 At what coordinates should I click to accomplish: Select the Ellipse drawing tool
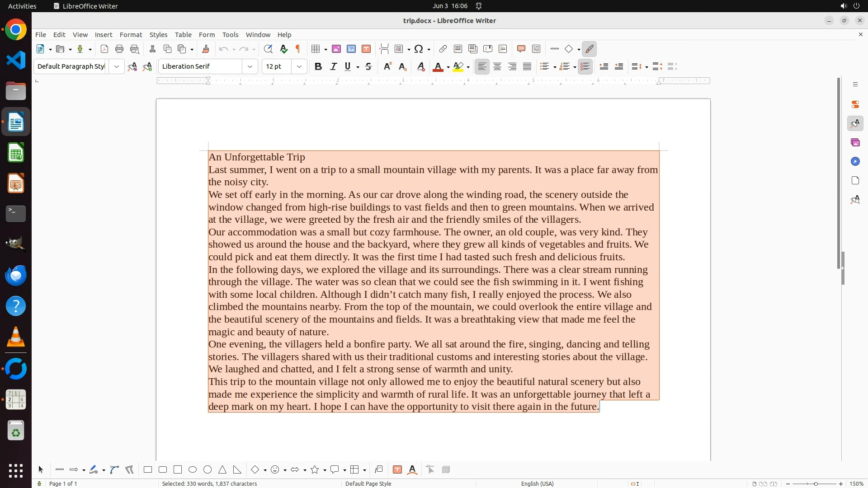pos(193,470)
